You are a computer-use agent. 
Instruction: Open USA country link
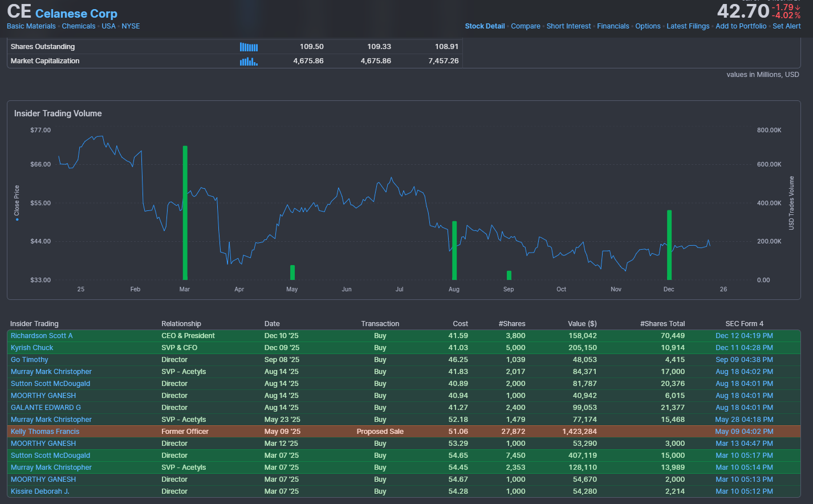[x=108, y=26]
